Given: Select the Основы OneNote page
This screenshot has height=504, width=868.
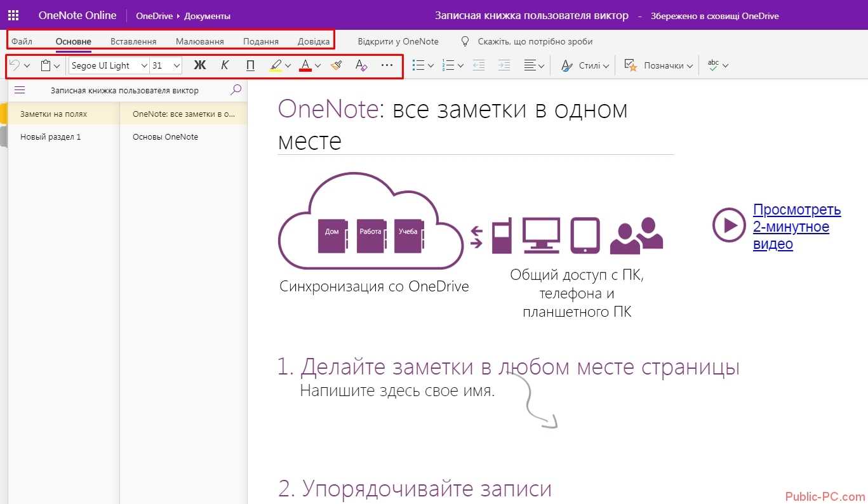Looking at the screenshot, I should coord(165,137).
